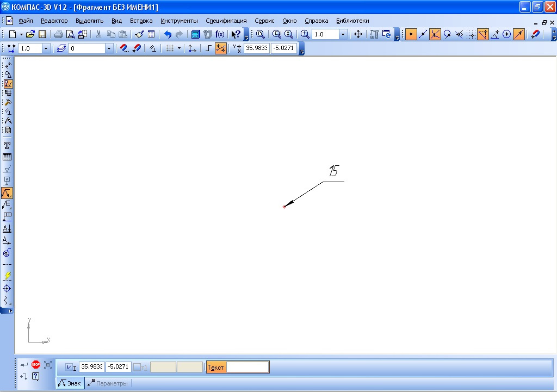The height and width of the screenshot is (392, 557).
Task: Toggle grid-point snap button
Action: [471, 34]
